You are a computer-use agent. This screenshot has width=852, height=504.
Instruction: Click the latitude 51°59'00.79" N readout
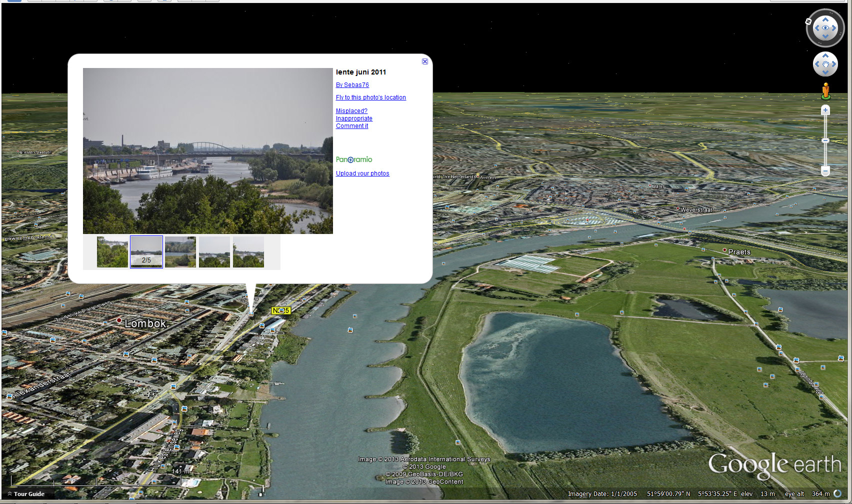point(668,494)
